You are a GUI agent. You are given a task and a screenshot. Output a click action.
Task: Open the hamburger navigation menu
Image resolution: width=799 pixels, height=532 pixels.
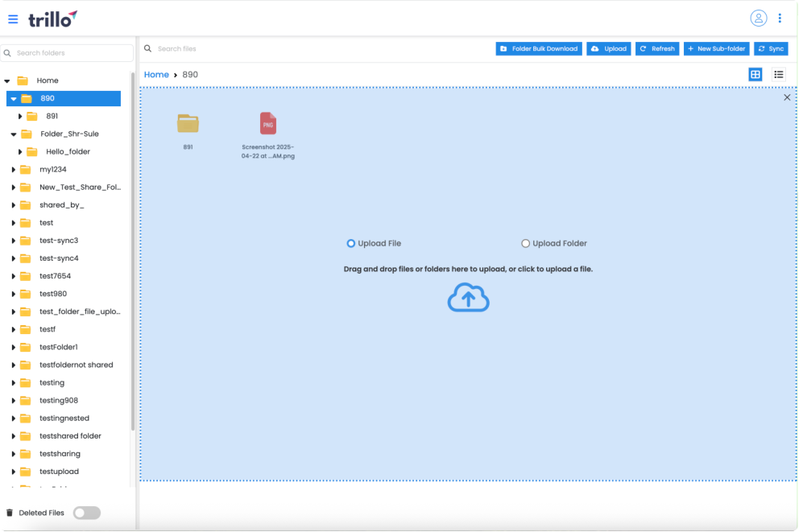click(13, 19)
